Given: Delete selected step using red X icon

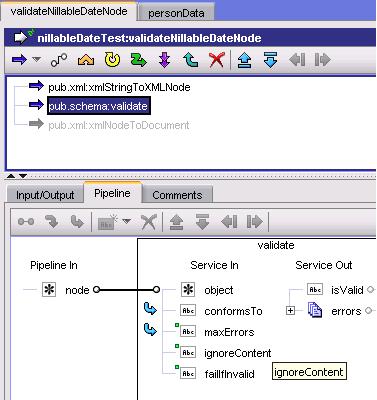Looking at the screenshot, I should [217, 60].
